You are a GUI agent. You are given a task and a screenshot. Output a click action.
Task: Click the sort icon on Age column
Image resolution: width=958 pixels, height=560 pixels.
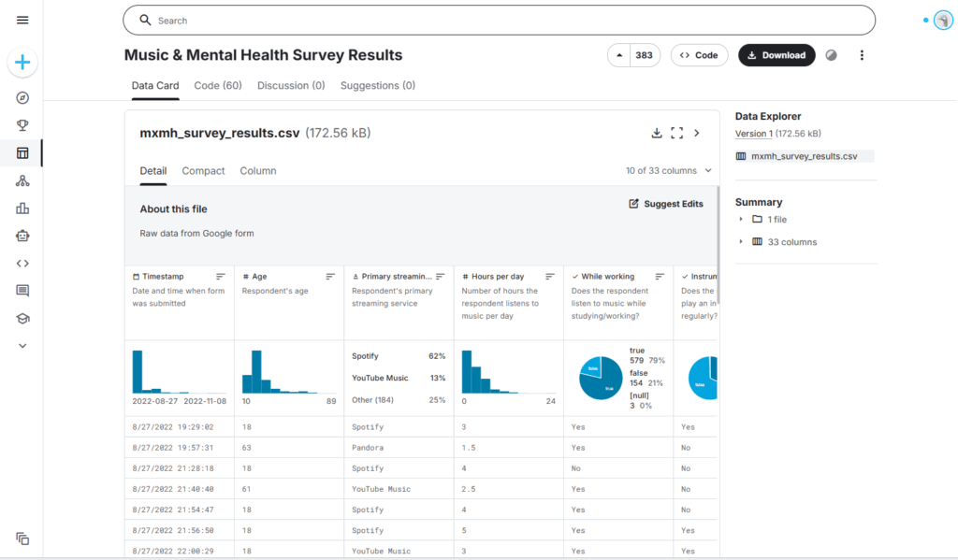coord(330,277)
